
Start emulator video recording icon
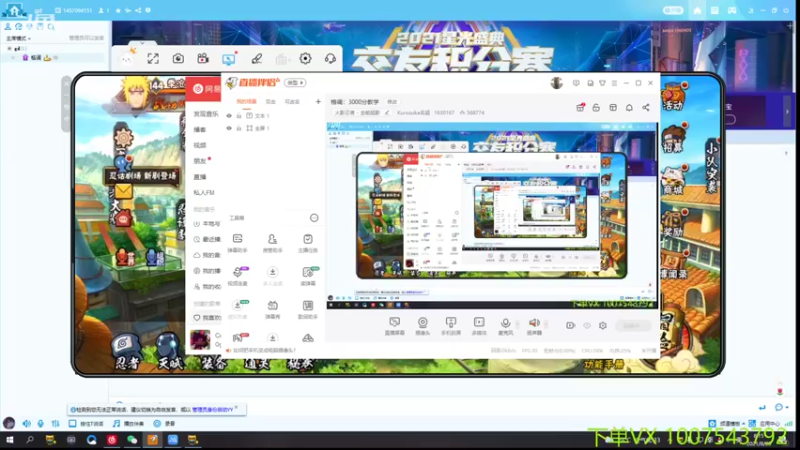[203, 59]
